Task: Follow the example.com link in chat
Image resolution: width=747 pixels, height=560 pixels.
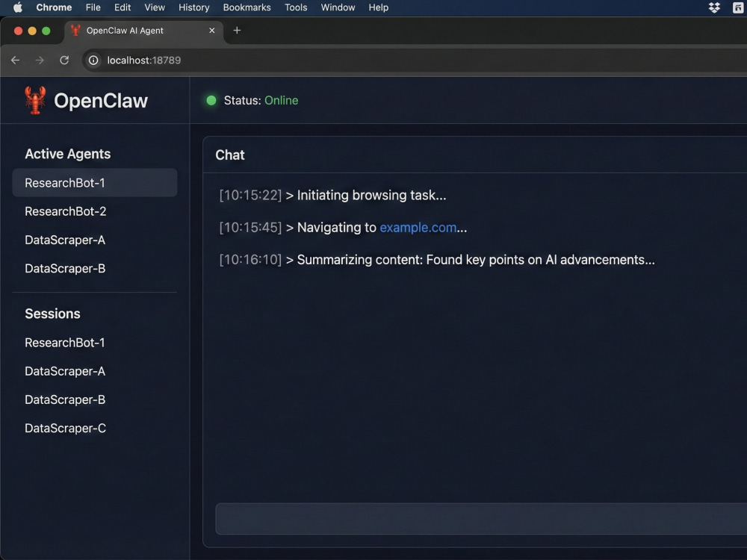Action: 418,228
